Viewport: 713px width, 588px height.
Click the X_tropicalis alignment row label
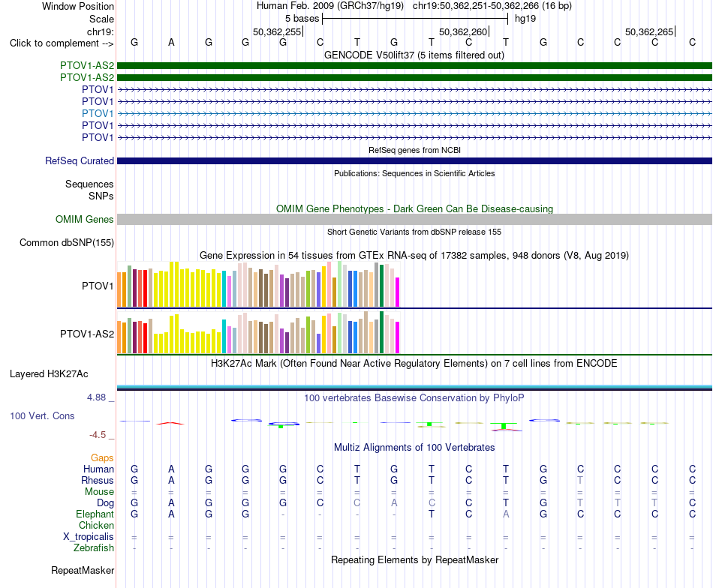coord(89,537)
